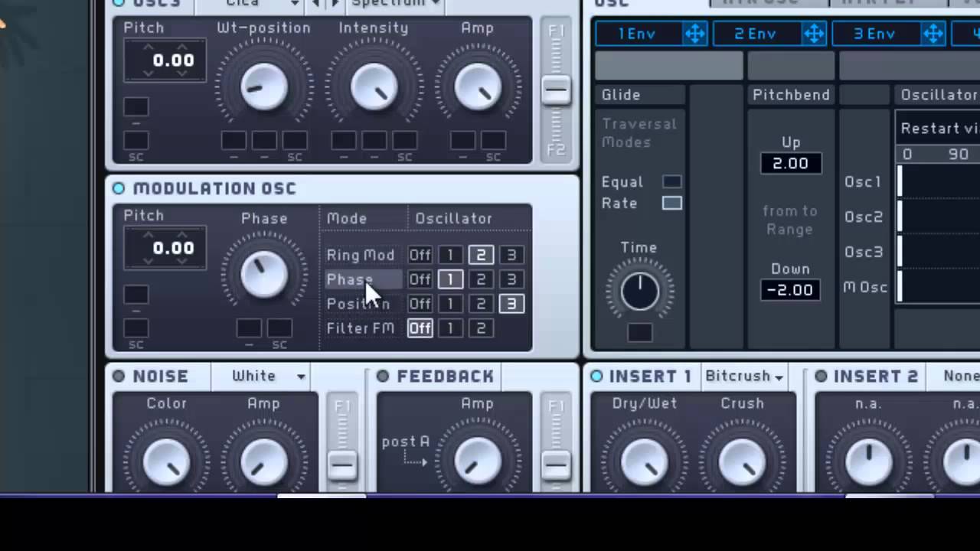Screen dimensions: 980x551
Task: Set Position modulation oscillator to 1
Action: click(x=450, y=304)
